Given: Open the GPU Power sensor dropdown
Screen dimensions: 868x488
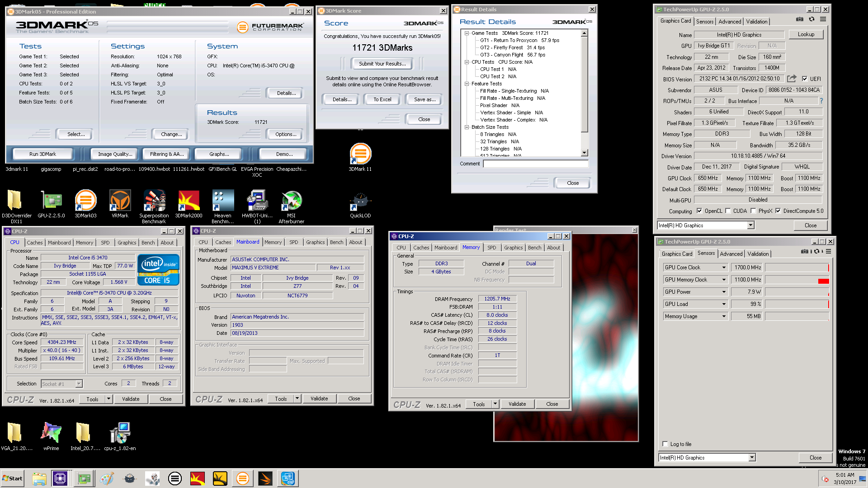Looking at the screenshot, I should tap(724, 292).
